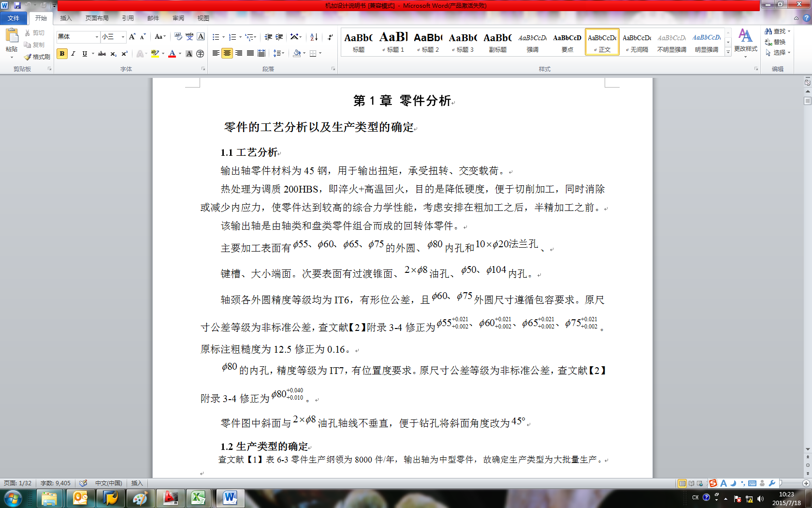Open Windows Explorer from taskbar
812x508 pixels.
click(50, 498)
